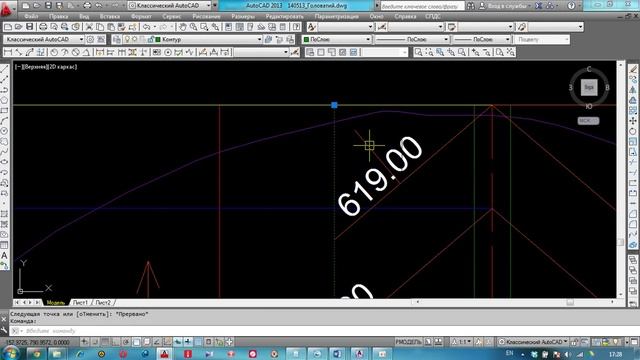Screen dimensions: 640x360
Task: Click the Cut scissors icon
Action: 89,27
